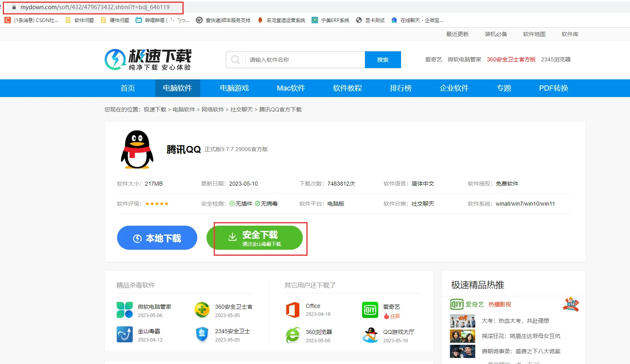Viewport: 630px width, 364px height.
Task: Click the 唐朝诡事录 video thumbnail
Action: tap(462, 351)
